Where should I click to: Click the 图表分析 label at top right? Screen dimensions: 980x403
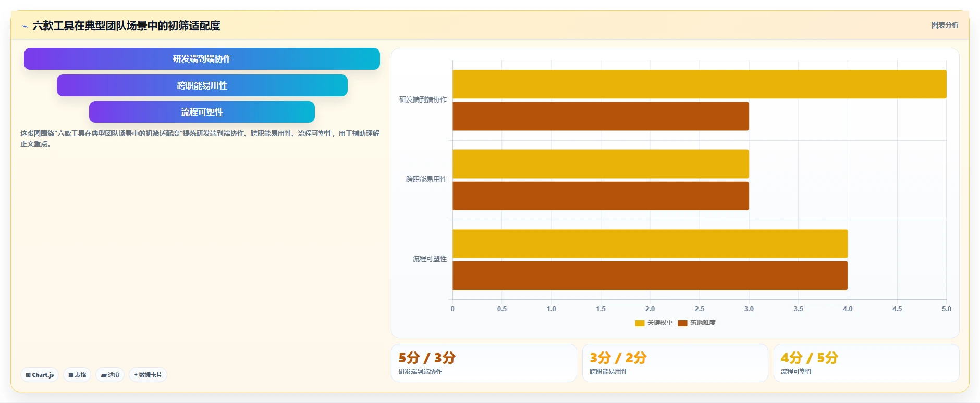pos(945,25)
